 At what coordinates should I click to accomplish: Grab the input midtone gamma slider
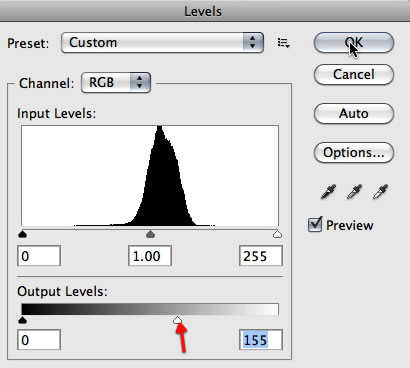(x=151, y=234)
